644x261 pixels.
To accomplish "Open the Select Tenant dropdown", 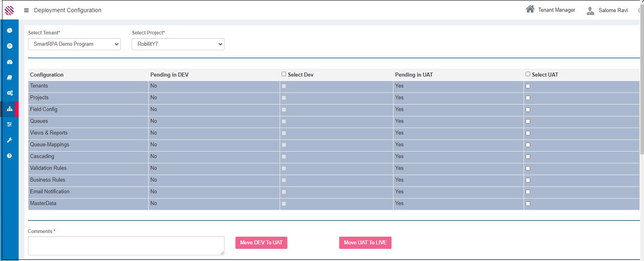I will (x=74, y=44).
